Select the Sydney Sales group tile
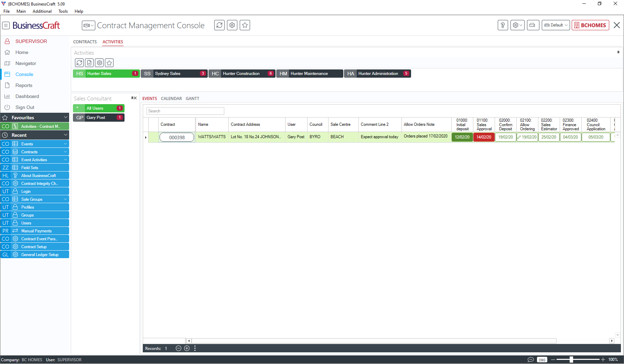624x364 pixels. pos(174,74)
